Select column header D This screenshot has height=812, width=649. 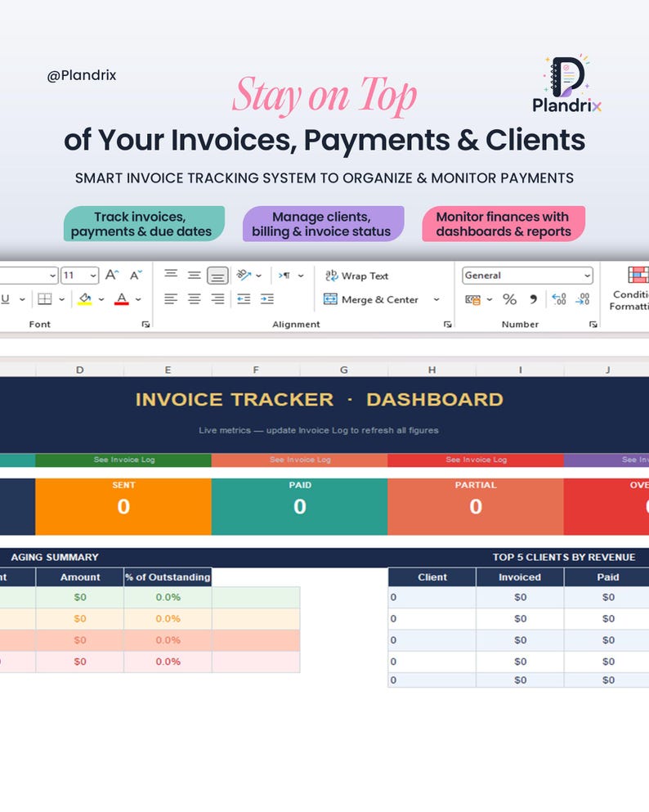(80, 370)
